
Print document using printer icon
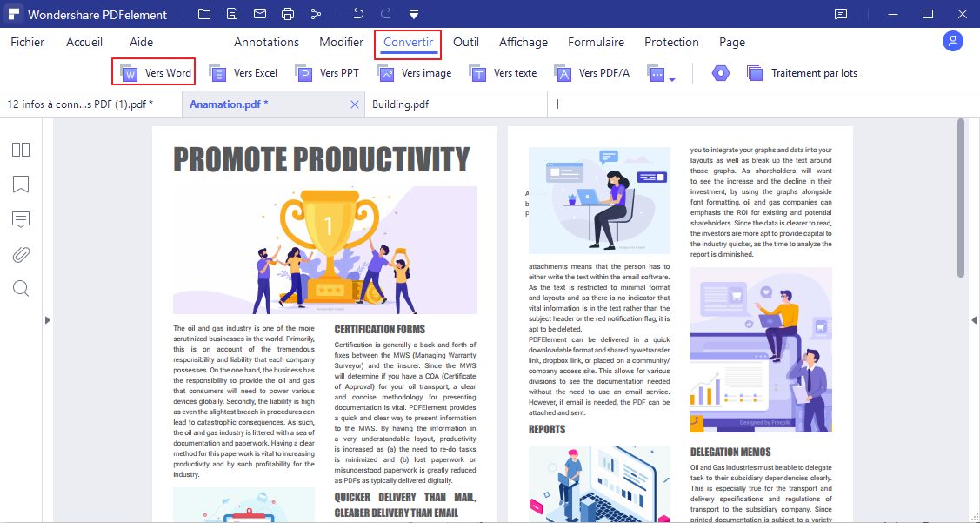click(x=288, y=14)
